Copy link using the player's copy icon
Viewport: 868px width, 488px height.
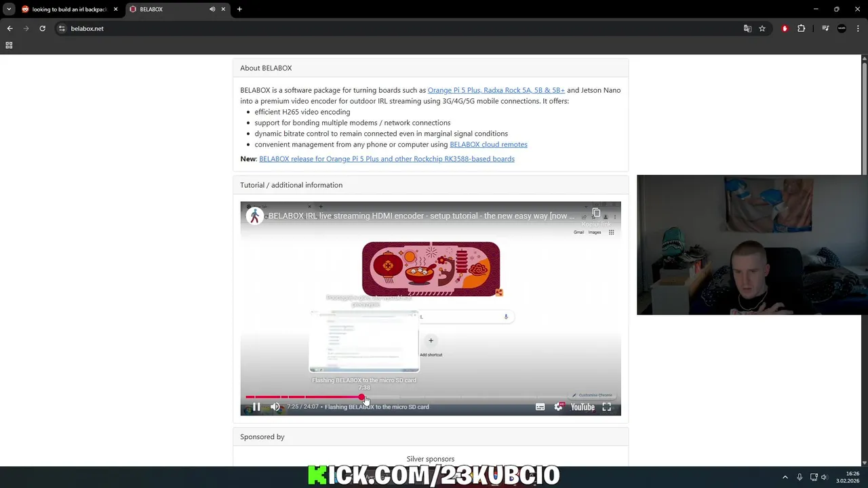tap(596, 213)
